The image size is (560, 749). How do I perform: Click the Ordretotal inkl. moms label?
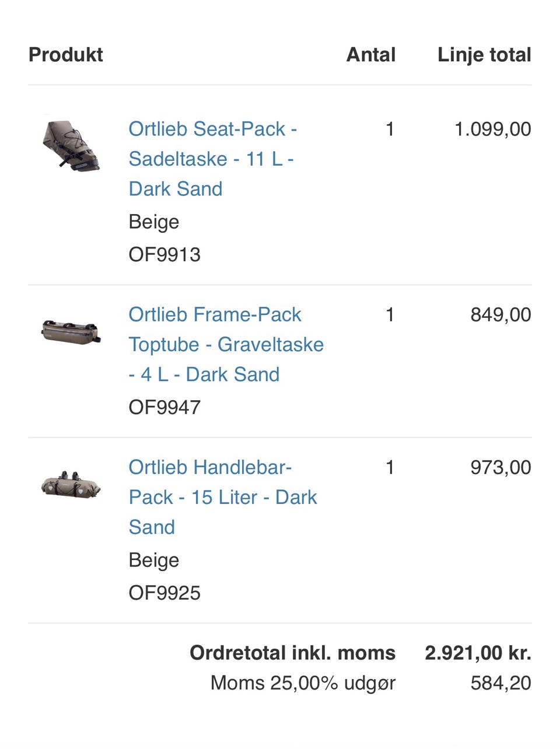292,653
